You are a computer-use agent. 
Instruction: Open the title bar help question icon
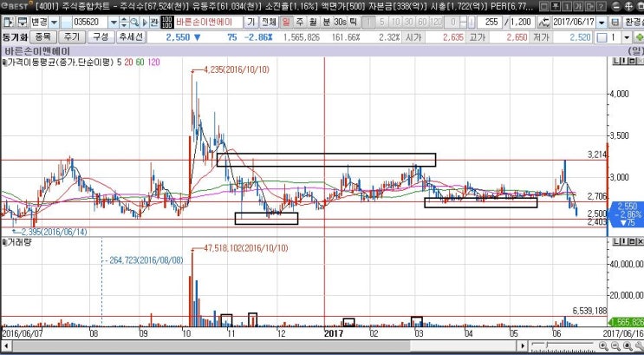point(602,6)
